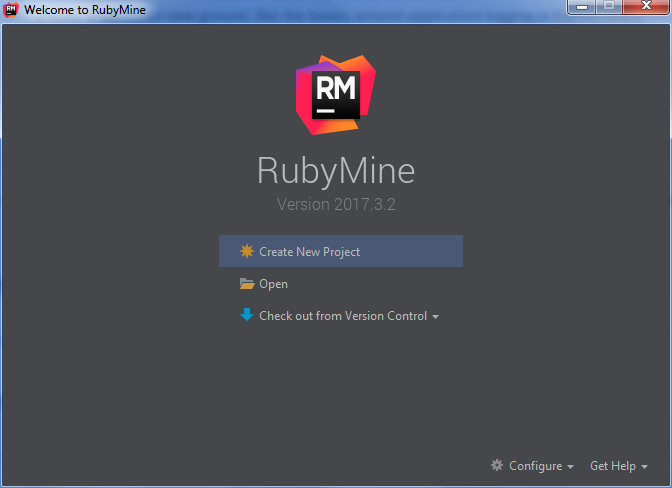Image resolution: width=672 pixels, height=488 pixels.
Task: Click the Get Help link text
Action: [612, 466]
